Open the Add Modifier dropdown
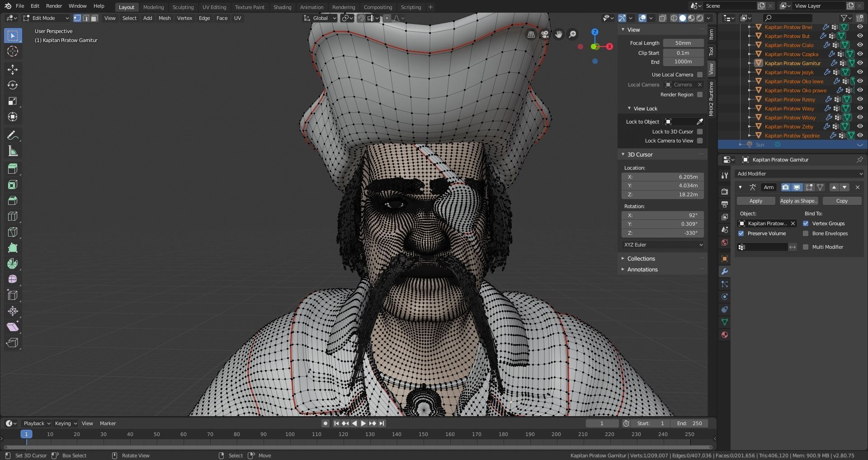This screenshot has height=460, width=868. coord(799,174)
